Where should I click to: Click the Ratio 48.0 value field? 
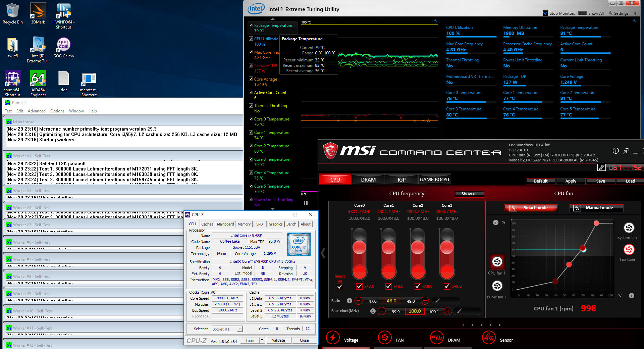391,301
